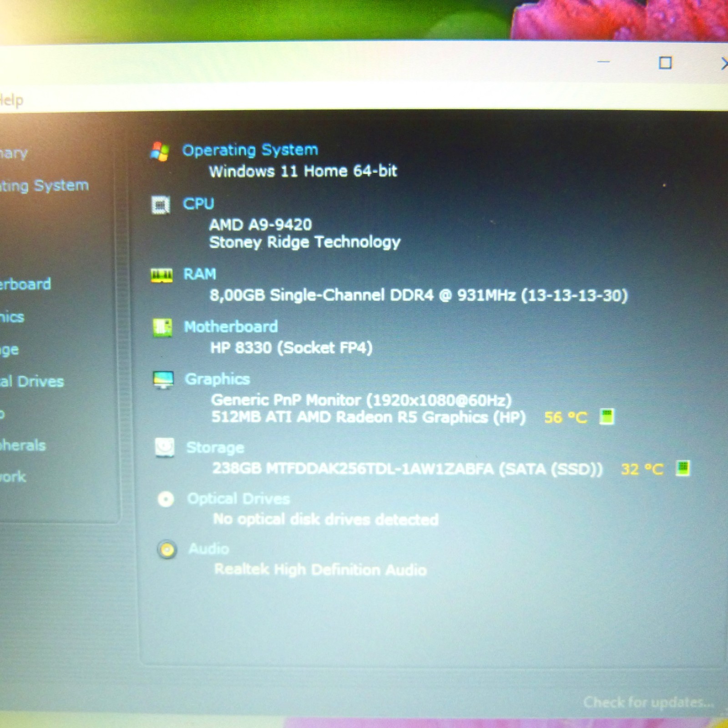Image resolution: width=728 pixels, height=728 pixels.
Task: Select Audio in the sidebar
Action: tap(2, 414)
